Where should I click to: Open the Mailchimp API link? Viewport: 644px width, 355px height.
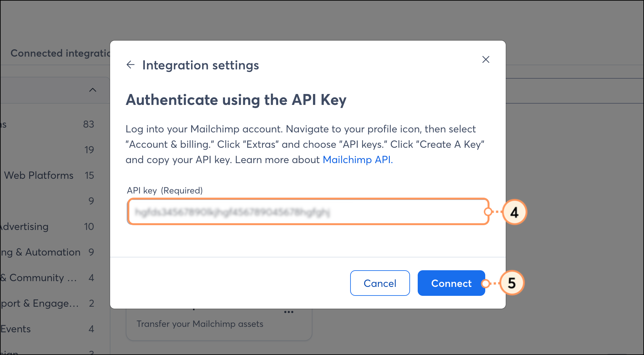[x=358, y=160]
